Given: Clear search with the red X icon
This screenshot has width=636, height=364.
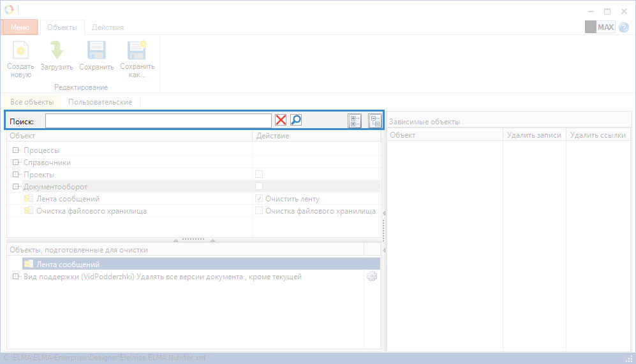Looking at the screenshot, I should pos(281,120).
